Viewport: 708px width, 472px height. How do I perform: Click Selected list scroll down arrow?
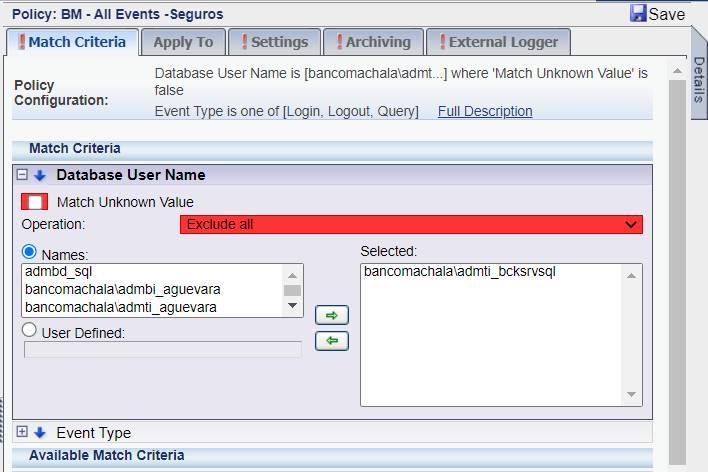[x=631, y=394]
